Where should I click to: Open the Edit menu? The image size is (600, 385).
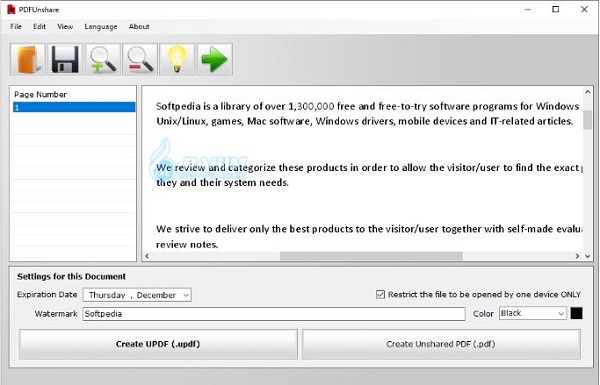tap(39, 26)
